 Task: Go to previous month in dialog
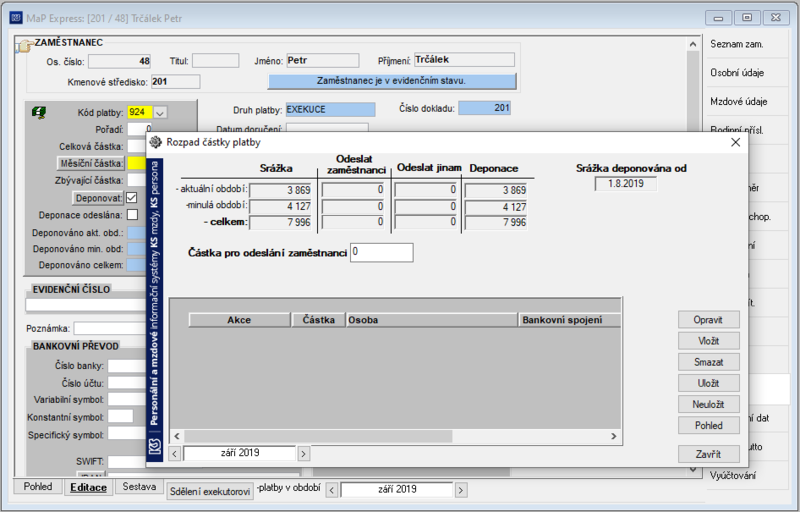coord(174,453)
